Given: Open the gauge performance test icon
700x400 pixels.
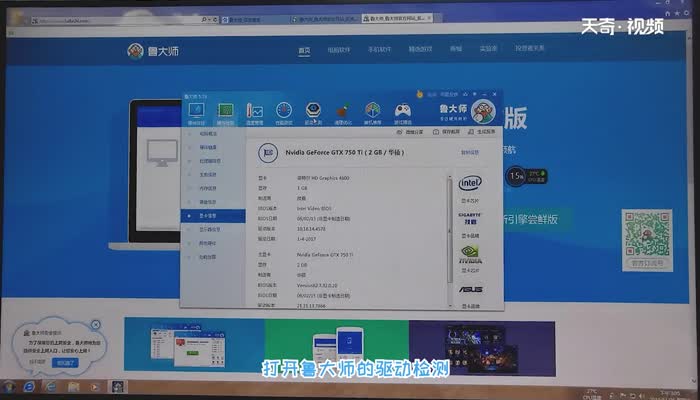Looking at the screenshot, I should pyautogui.click(x=284, y=113).
